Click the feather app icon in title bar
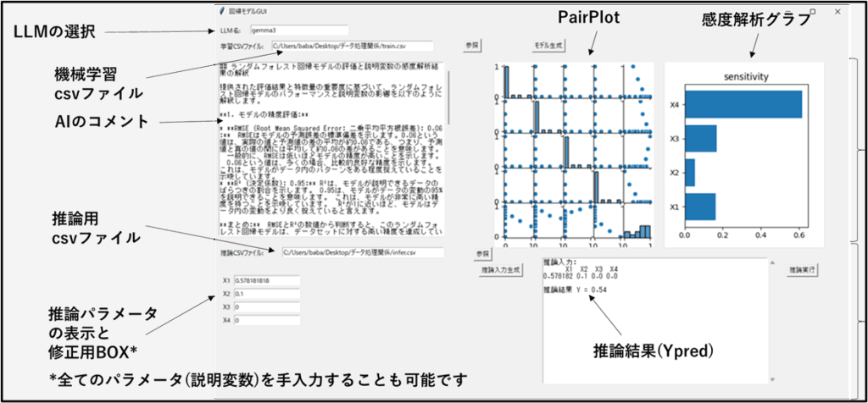 point(222,12)
